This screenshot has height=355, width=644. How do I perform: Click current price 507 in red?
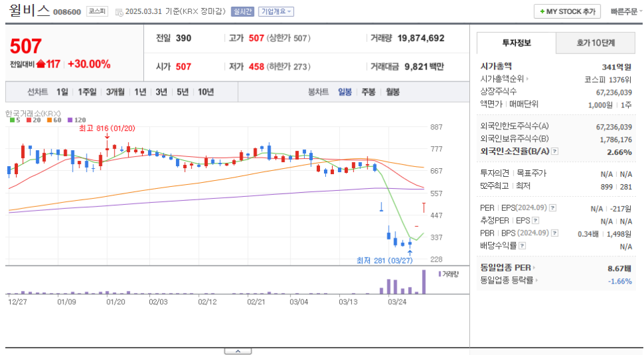point(25,46)
